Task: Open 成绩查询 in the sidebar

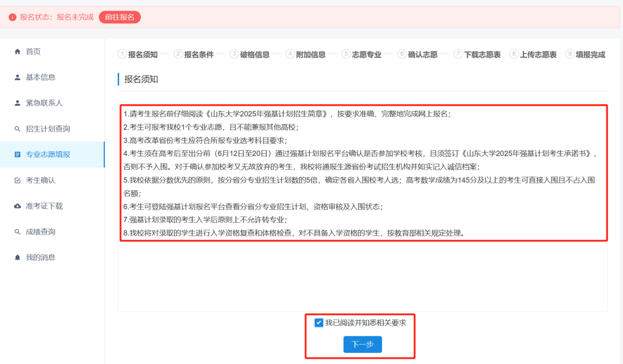Action: 52,232
